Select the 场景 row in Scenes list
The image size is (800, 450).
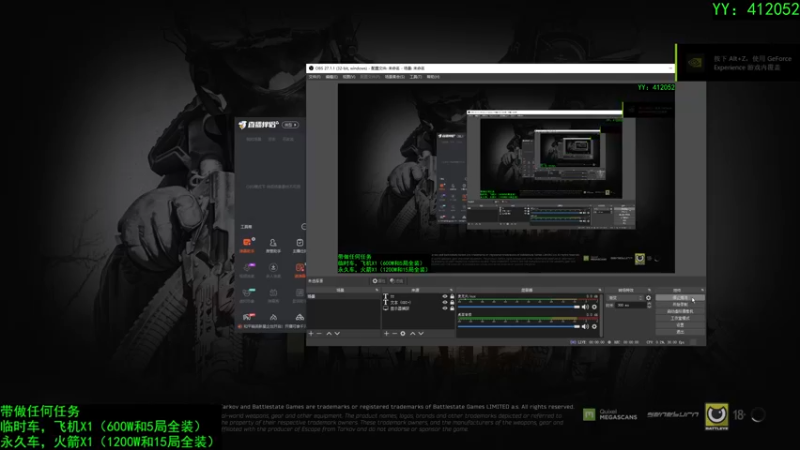[343, 296]
